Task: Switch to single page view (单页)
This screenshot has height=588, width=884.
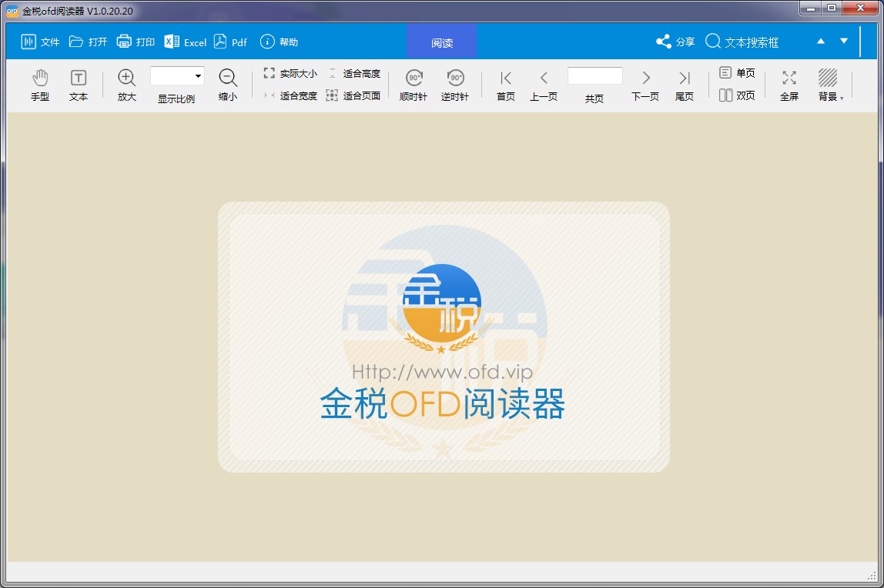Action: tap(737, 72)
